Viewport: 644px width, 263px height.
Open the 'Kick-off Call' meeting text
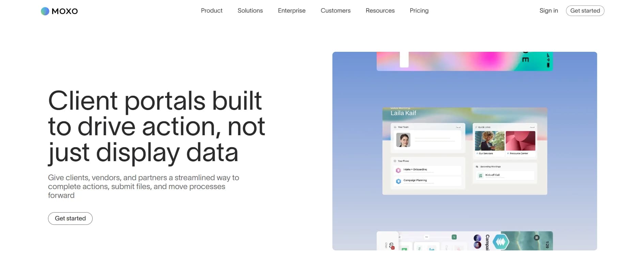(x=492, y=175)
